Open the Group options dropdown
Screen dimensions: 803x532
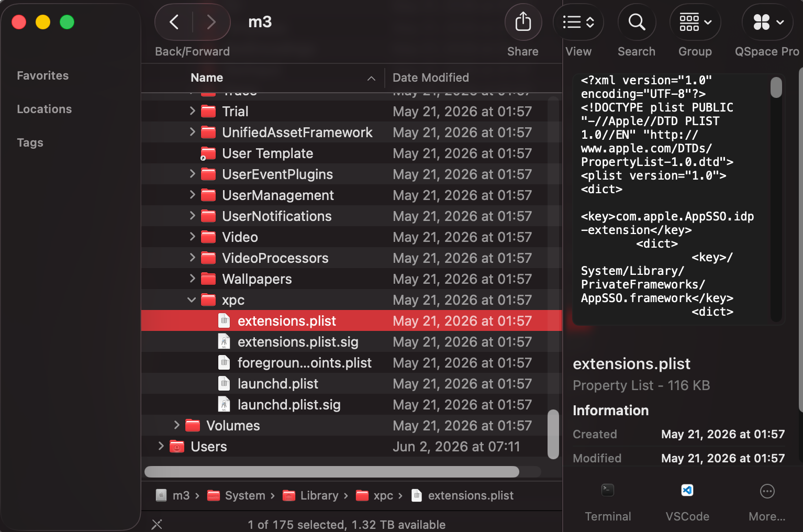pos(695,22)
